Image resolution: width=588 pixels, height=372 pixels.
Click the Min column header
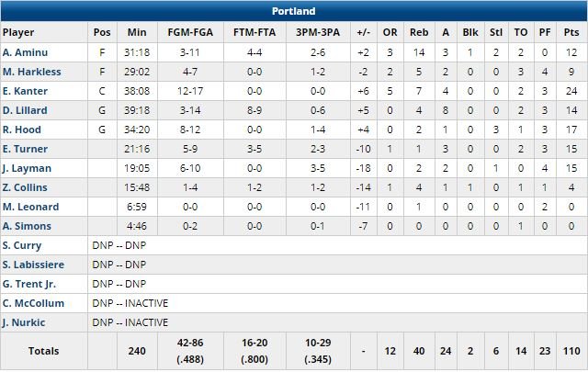pyautogui.click(x=139, y=32)
